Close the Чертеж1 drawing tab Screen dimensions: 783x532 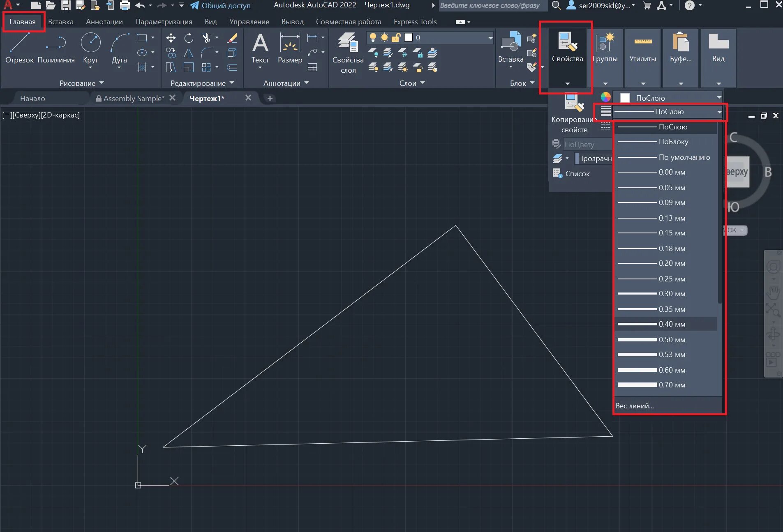click(x=248, y=98)
